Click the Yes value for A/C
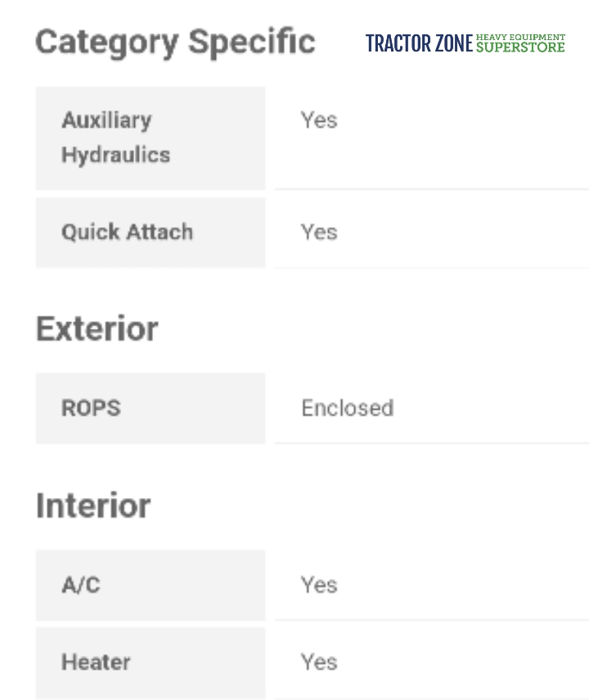Viewport: 589px width, 700px height. coord(319,585)
